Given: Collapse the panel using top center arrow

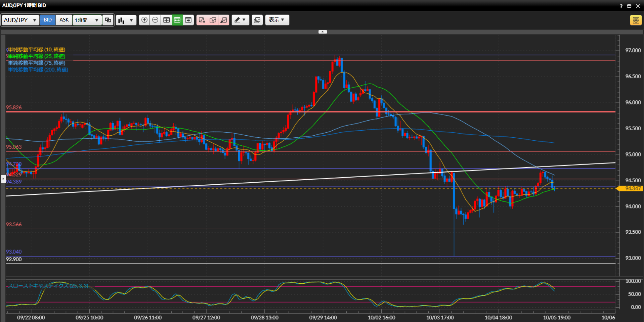Looking at the screenshot, I should [323, 32].
